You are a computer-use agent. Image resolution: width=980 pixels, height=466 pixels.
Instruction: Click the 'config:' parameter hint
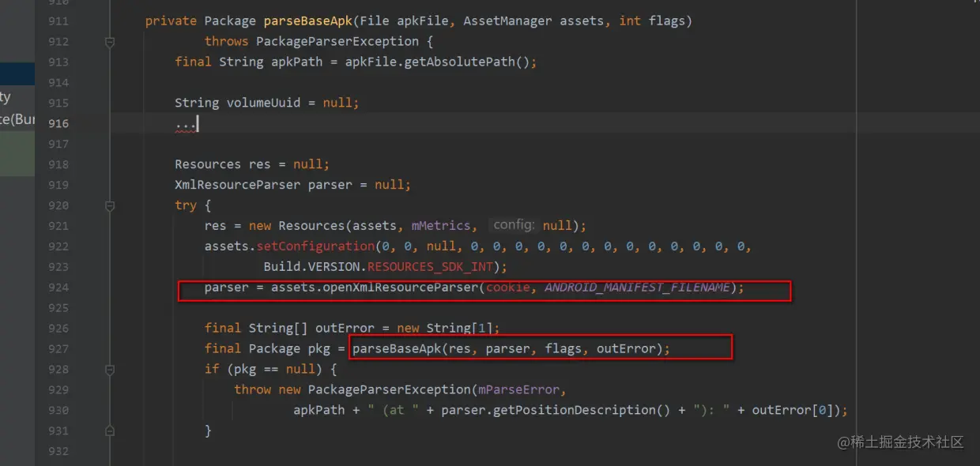514,225
